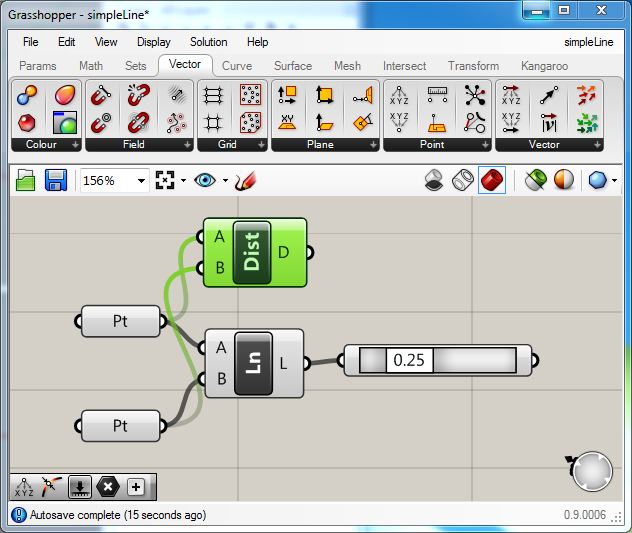This screenshot has width=632, height=533.
Task: Select the green arrows vector component
Action: point(587,123)
